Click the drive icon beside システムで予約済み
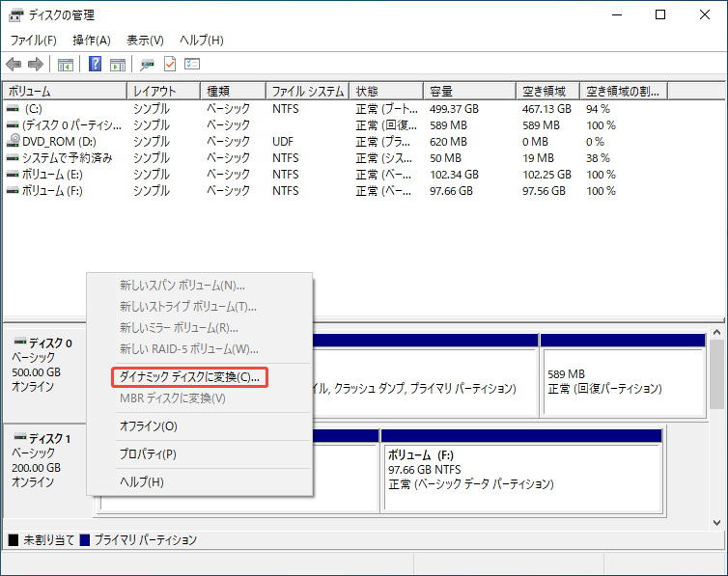Screen dimensions: 728x576 point(13,158)
